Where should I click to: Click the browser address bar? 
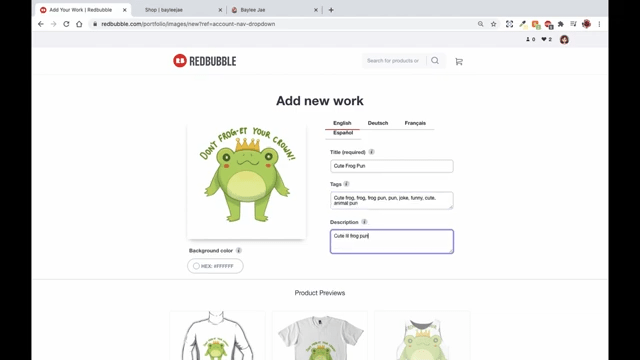click(x=282, y=24)
